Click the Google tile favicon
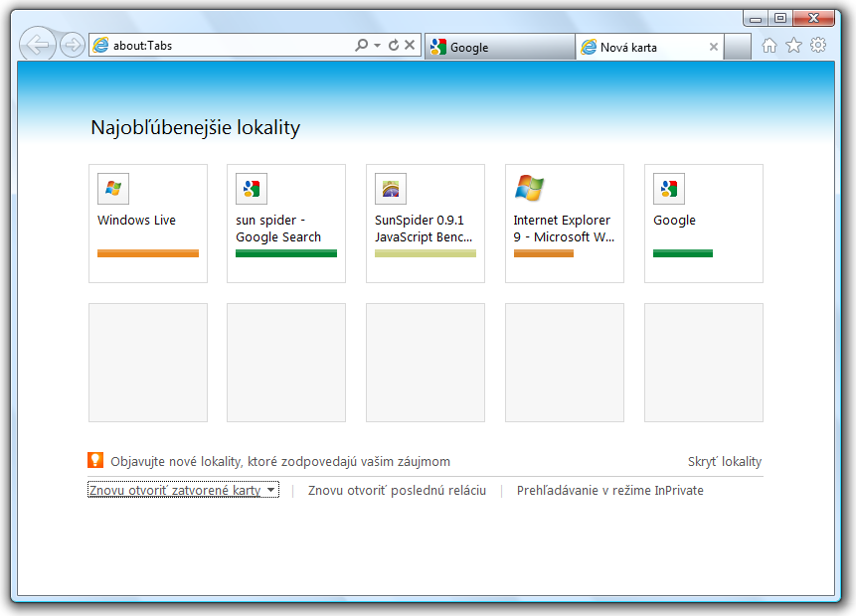 coord(669,189)
